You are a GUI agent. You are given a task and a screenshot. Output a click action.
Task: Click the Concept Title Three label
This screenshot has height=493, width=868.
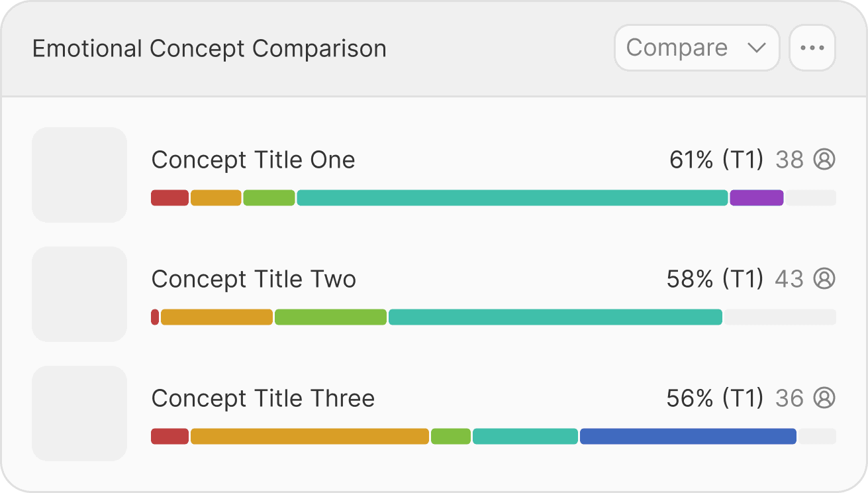[x=263, y=398]
